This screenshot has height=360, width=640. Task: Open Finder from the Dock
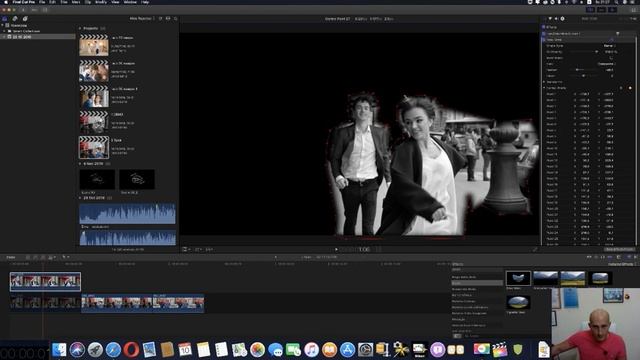59,350
